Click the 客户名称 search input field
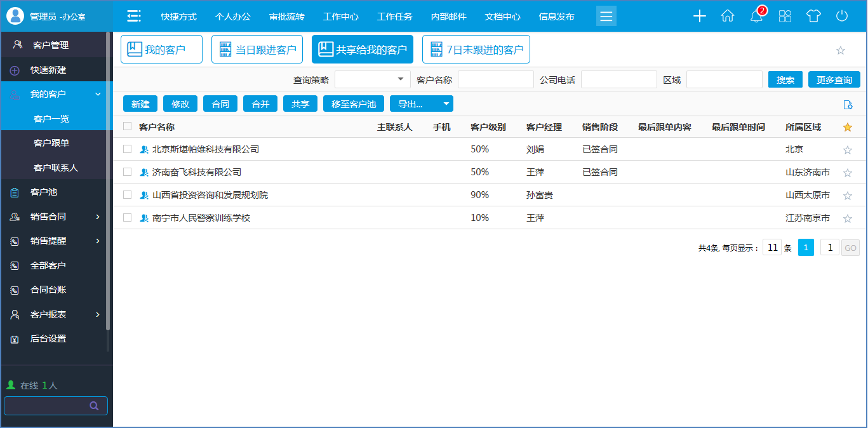Viewport: 868px width, 428px height. click(x=495, y=79)
